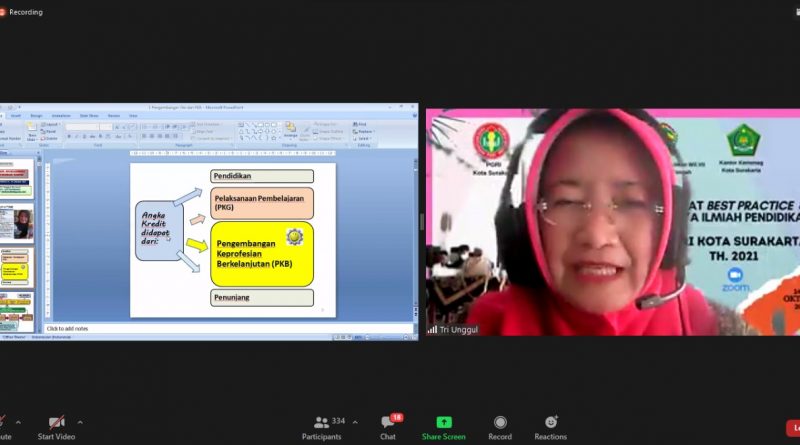Click the green Share Screen icon
This screenshot has height=445, width=800.
click(x=443, y=427)
